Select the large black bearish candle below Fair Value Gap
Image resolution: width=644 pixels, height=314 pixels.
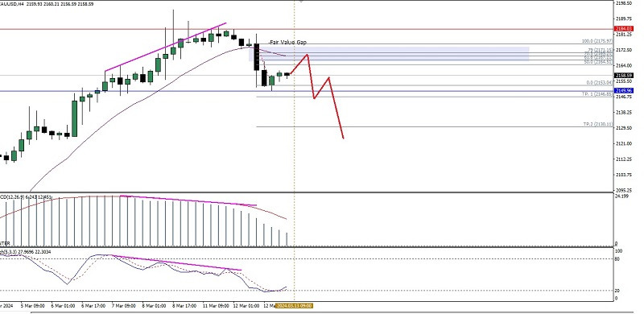257,56
